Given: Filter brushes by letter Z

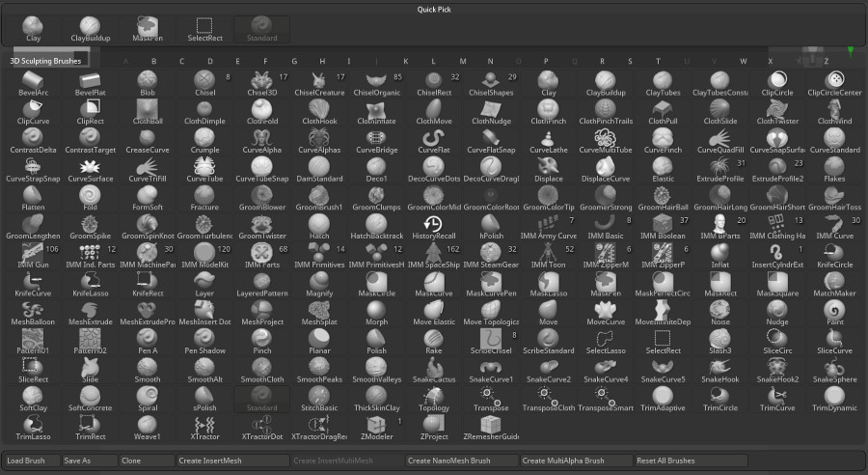Looking at the screenshot, I should click(827, 61).
